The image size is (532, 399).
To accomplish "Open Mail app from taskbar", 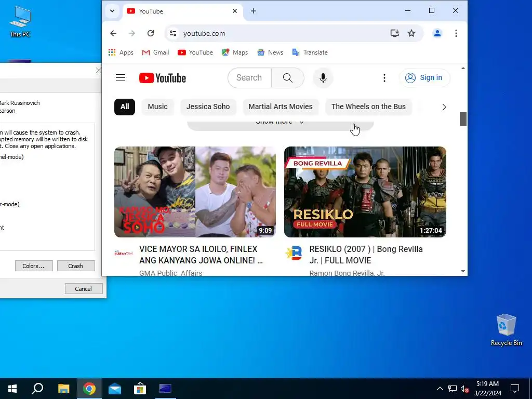I will point(115,389).
